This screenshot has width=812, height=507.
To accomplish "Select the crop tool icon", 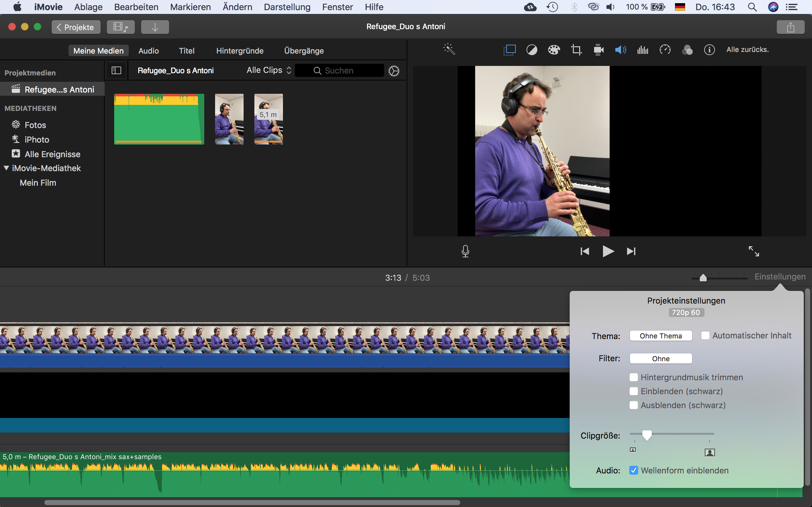I will pyautogui.click(x=576, y=50).
